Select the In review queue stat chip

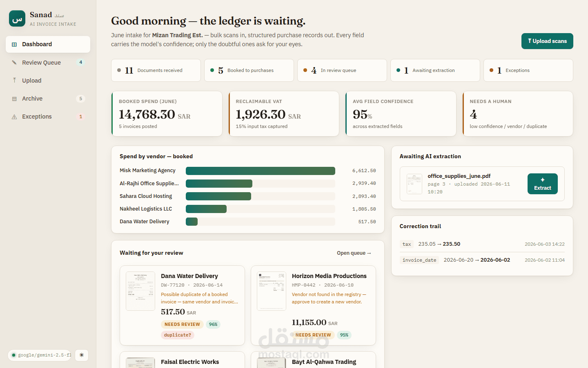pyautogui.click(x=342, y=70)
